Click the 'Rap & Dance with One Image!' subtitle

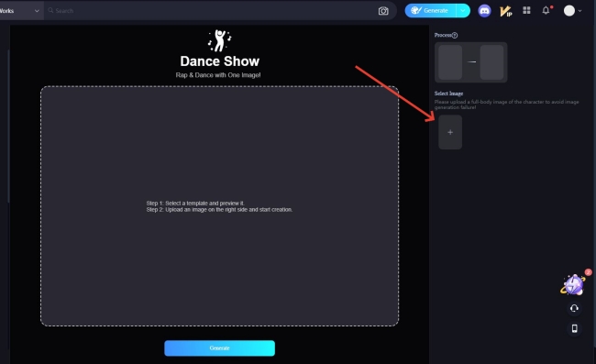coord(218,75)
